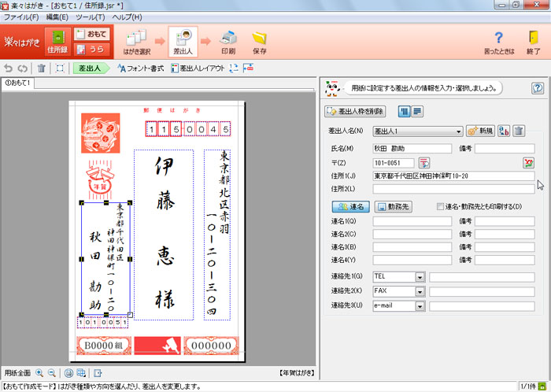The height and width of the screenshot is (392, 551).
Task: Open the 連絡先1 TEL type dropdown
Action: pyautogui.click(x=420, y=276)
